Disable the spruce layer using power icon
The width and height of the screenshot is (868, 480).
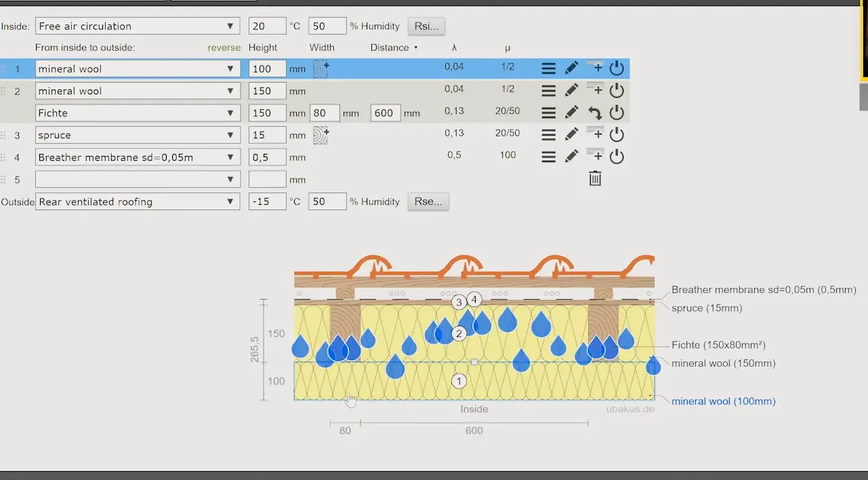click(x=616, y=135)
